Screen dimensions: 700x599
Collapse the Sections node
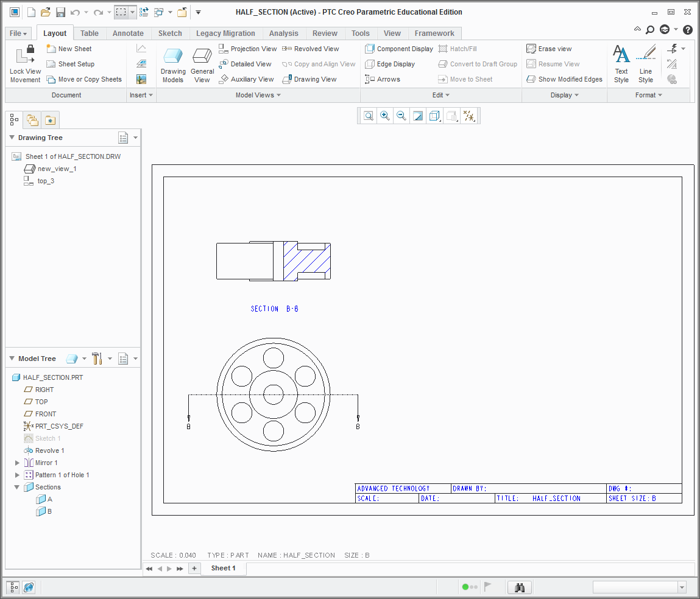pos(17,487)
